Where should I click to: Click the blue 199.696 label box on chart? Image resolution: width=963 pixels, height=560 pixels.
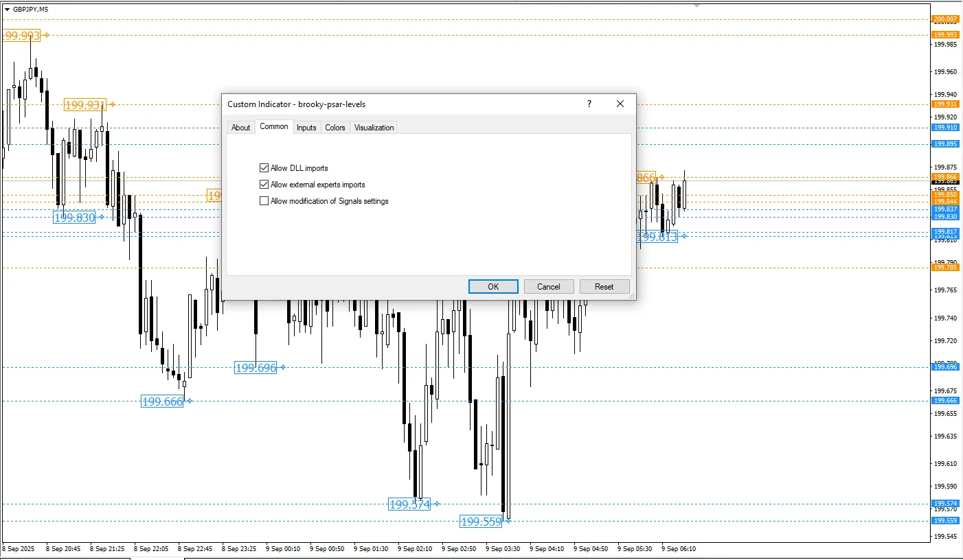click(x=256, y=368)
